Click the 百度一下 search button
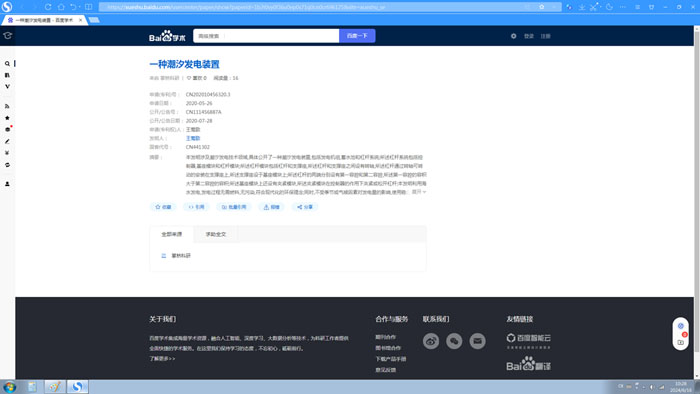The height and width of the screenshot is (394, 700). [x=357, y=36]
